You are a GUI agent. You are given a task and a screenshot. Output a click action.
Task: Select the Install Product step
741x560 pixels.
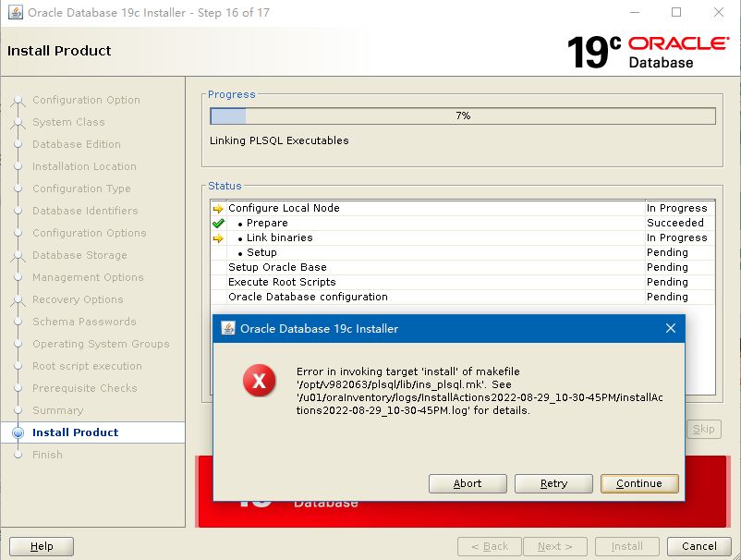tap(75, 432)
